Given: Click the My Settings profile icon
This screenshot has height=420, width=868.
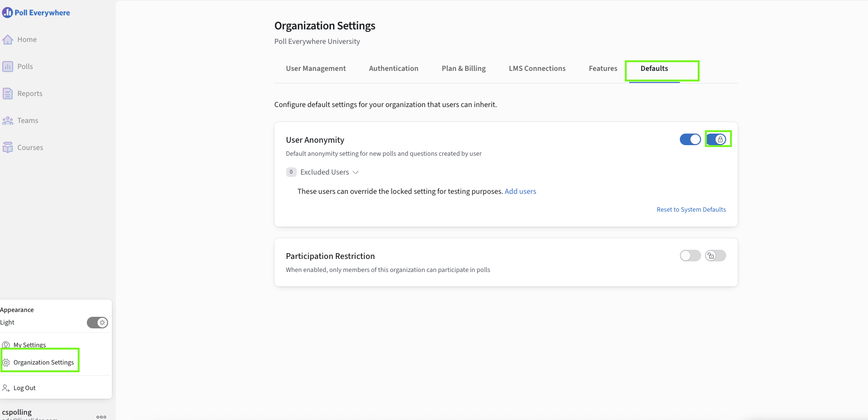Looking at the screenshot, I should (6, 345).
